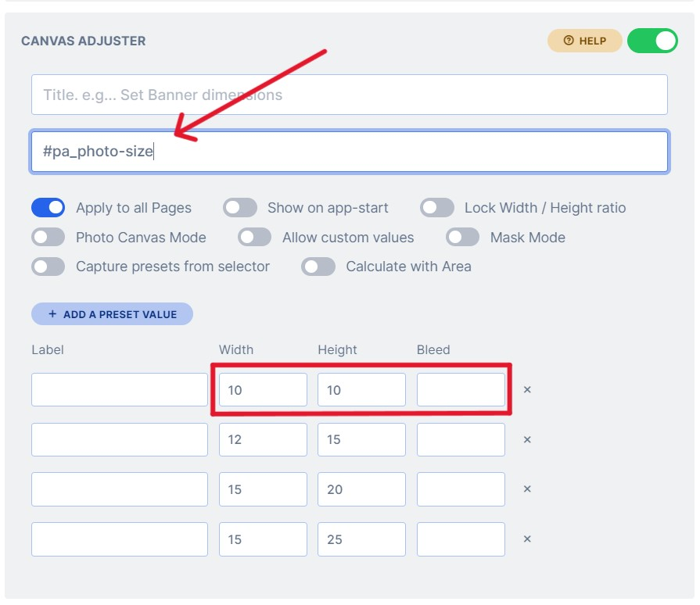The height and width of the screenshot is (605, 700).
Task: Open the Help button
Action: coord(584,41)
